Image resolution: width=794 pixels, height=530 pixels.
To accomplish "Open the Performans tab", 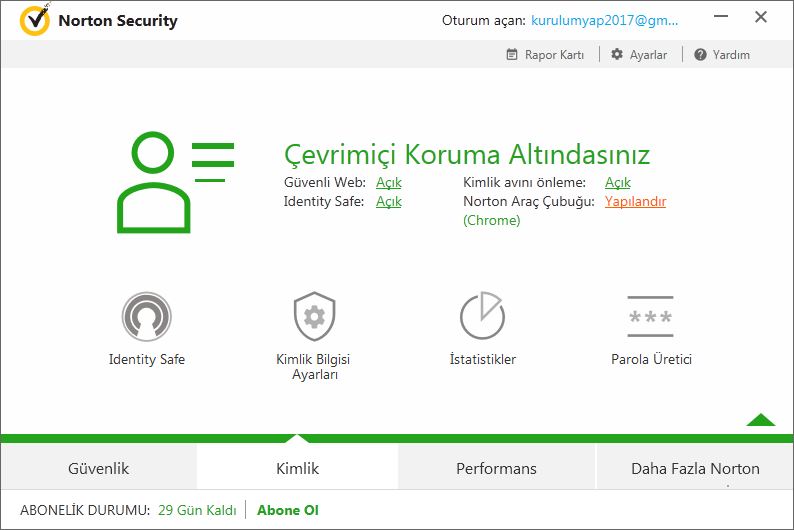I will click(x=496, y=468).
